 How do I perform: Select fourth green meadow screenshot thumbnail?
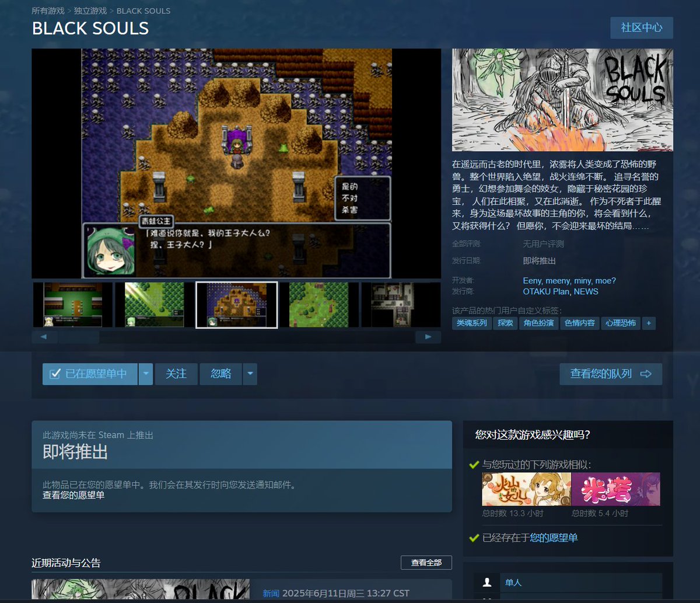pyautogui.click(x=318, y=305)
